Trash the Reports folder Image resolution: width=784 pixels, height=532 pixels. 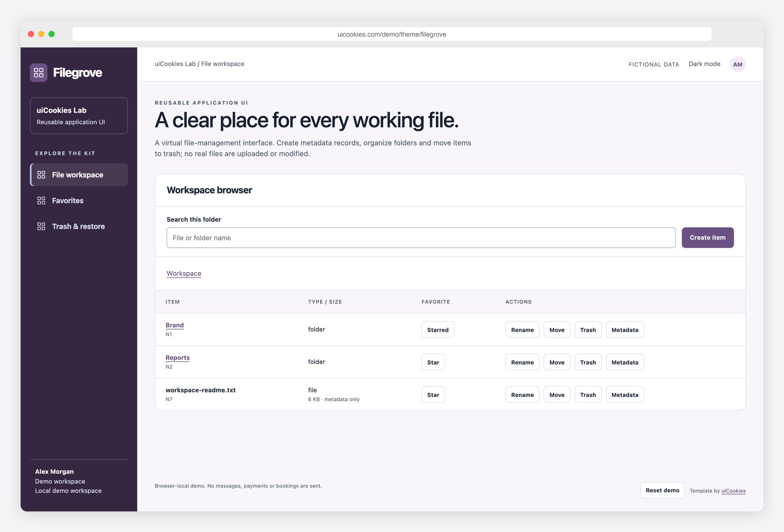(588, 362)
